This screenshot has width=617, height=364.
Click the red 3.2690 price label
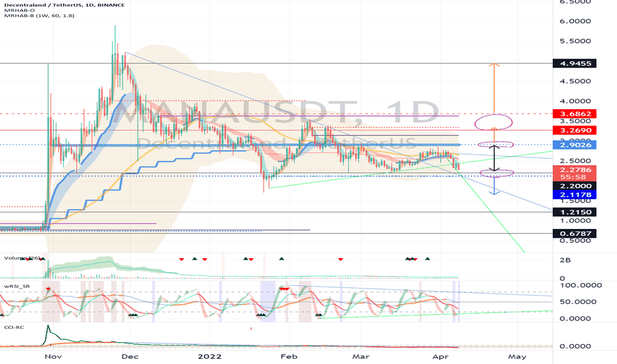[575, 130]
